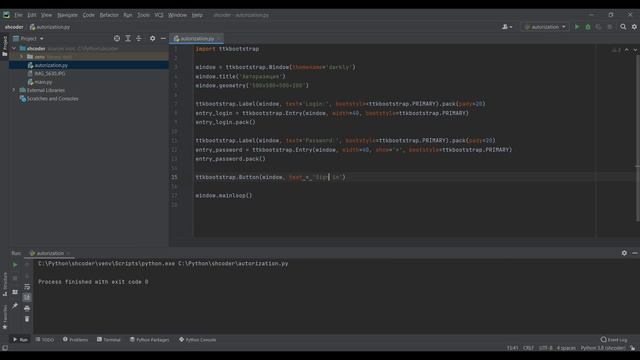Open the Help menu
Screen dimensions: 640x360
pyautogui.click(x=197, y=15)
